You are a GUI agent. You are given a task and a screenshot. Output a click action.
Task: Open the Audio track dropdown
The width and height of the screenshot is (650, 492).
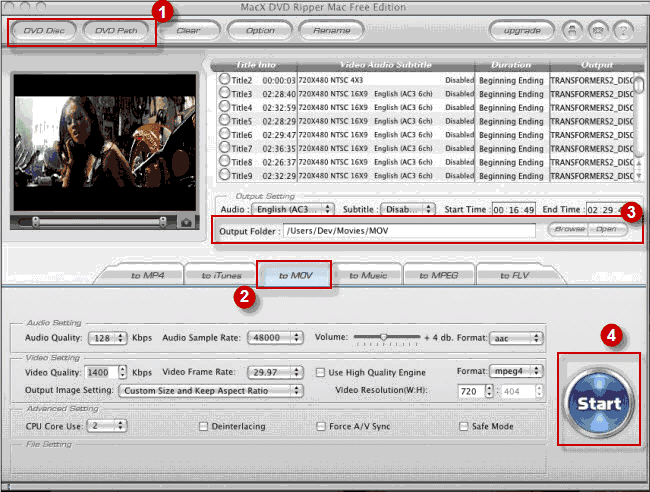tap(293, 209)
